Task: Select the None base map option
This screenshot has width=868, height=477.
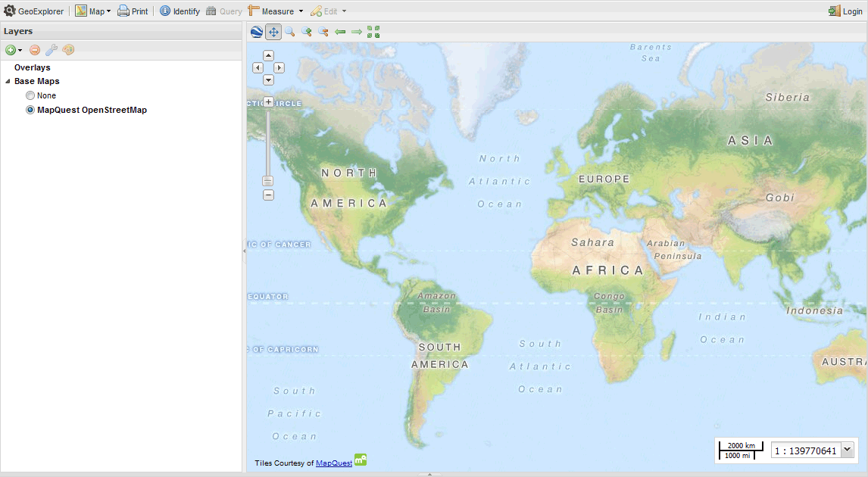Action: (x=30, y=95)
